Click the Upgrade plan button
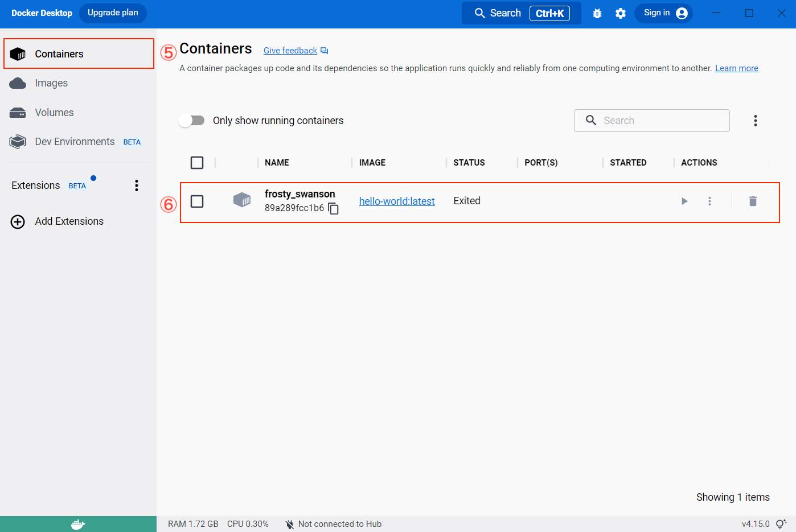 click(113, 13)
